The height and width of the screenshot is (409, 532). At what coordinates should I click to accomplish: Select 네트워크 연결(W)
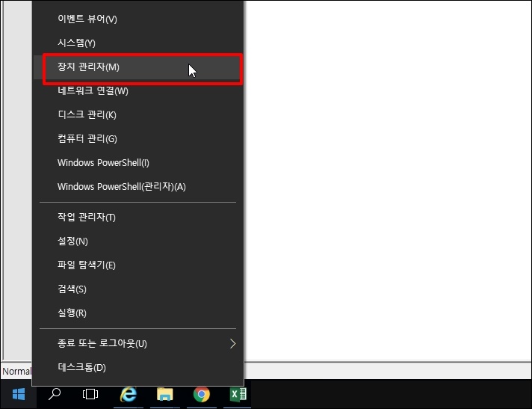point(138,91)
